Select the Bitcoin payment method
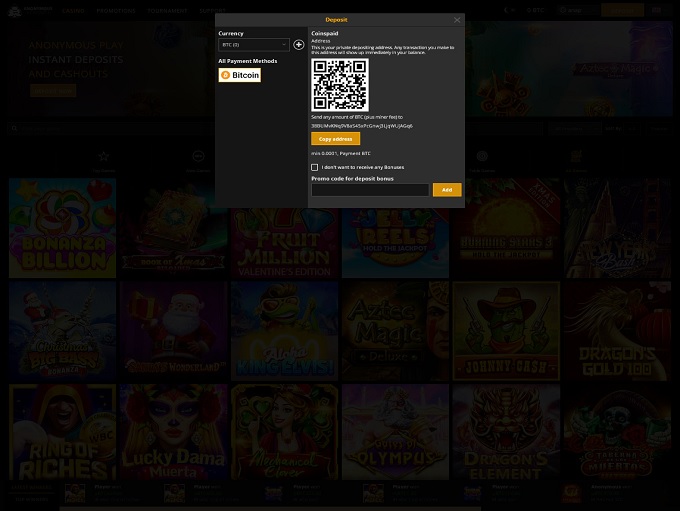The width and height of the screenshot is (680, 511). [x=240, y=75]
